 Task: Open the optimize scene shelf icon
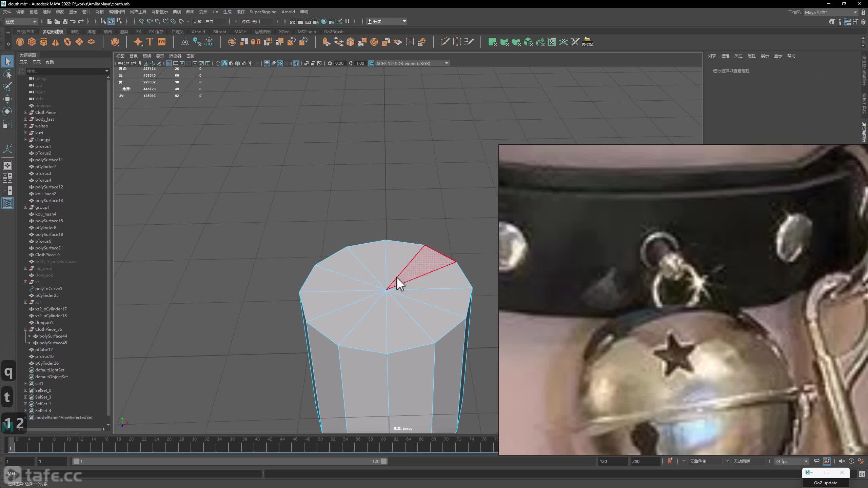coord(587,42)
